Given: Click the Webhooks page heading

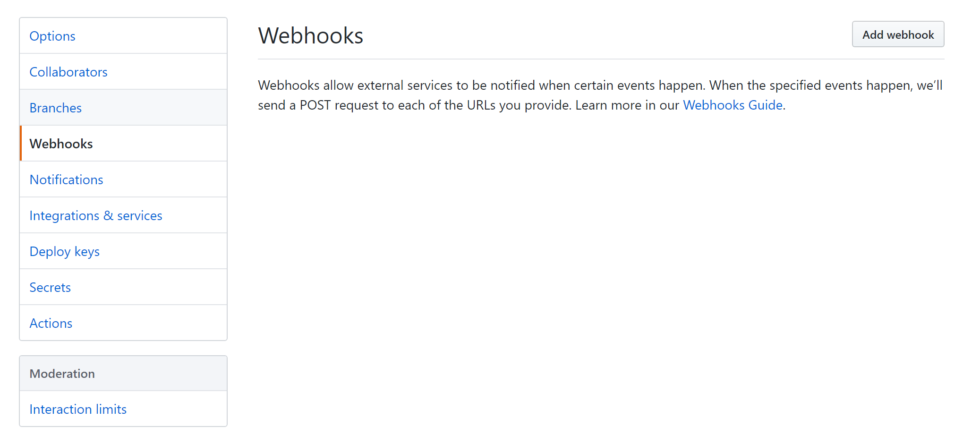Looking at the screenshot, I should pyautogui.click(x=311, y=35).
